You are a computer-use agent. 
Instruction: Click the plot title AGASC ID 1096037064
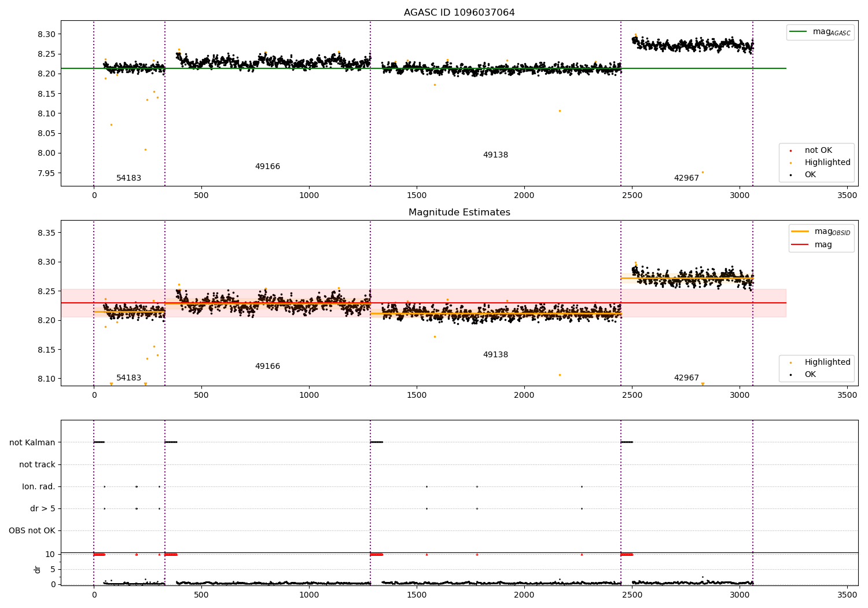coord(459,13)
